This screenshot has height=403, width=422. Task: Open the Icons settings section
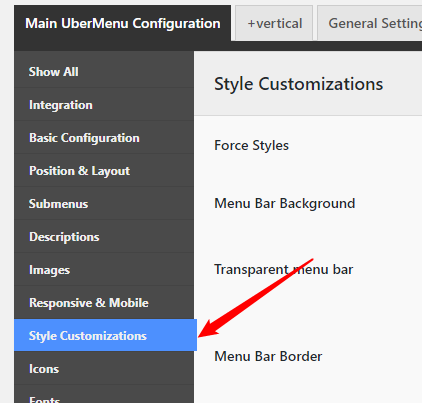coord(104,368)
